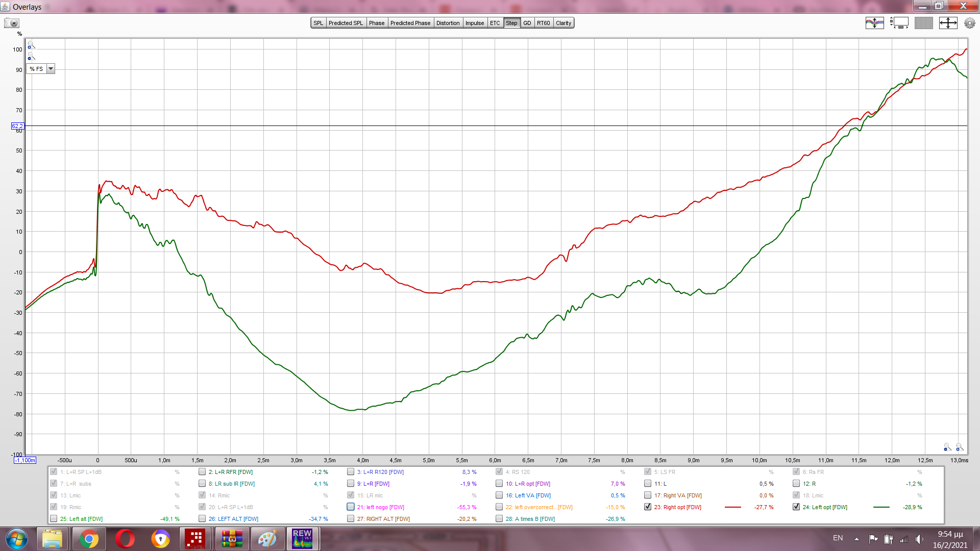This screenshot has height=551, width=980.
Task: Toggle the scrollbars icon in toolbar
Action: (x=899, y=23)
